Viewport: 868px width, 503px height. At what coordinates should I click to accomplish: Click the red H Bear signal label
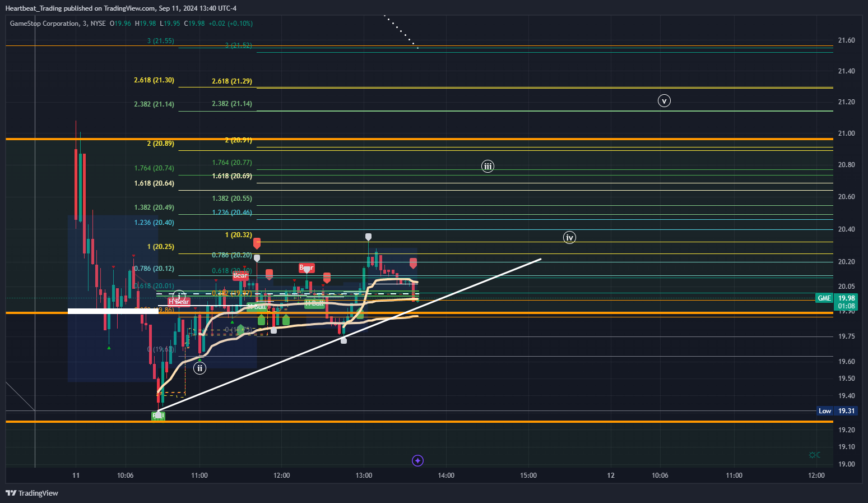pos(179,302)
